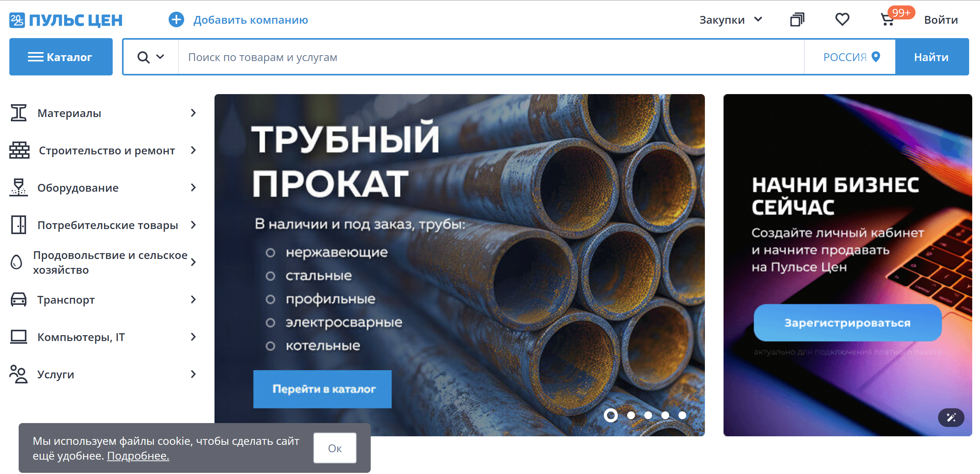Click Войти to sign in
The height and width of the screenshot is (474, 980).
click(941, 20)
